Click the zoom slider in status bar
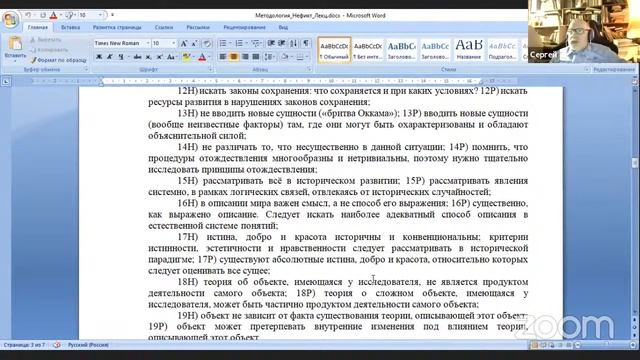The width and height of the screenshot is (640, 360). 606,345
